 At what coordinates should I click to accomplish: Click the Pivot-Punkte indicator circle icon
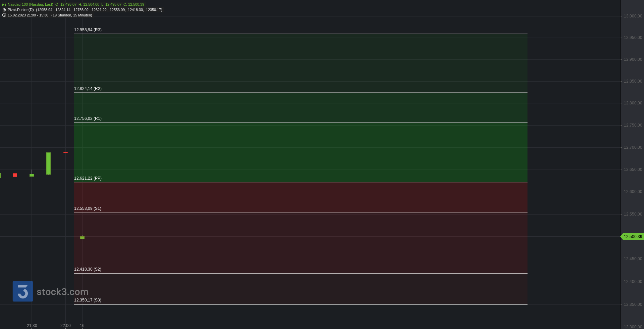point(4,10)
